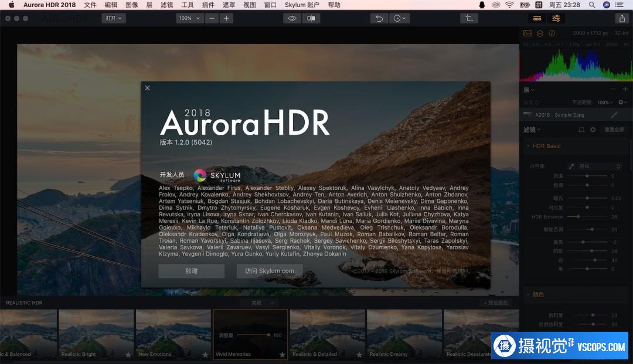Expand the 层 layers dropdown header
This screenshot has height=364, width=633.
[529, 90]
